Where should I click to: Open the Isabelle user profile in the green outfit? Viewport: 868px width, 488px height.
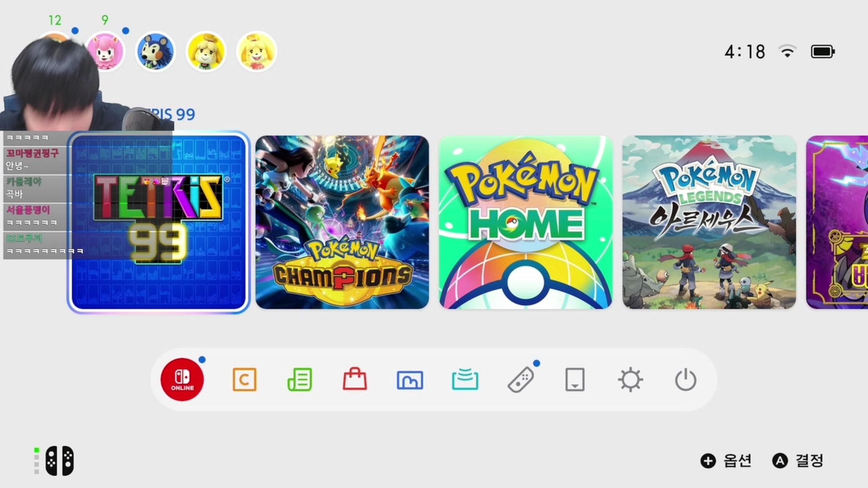206,51
